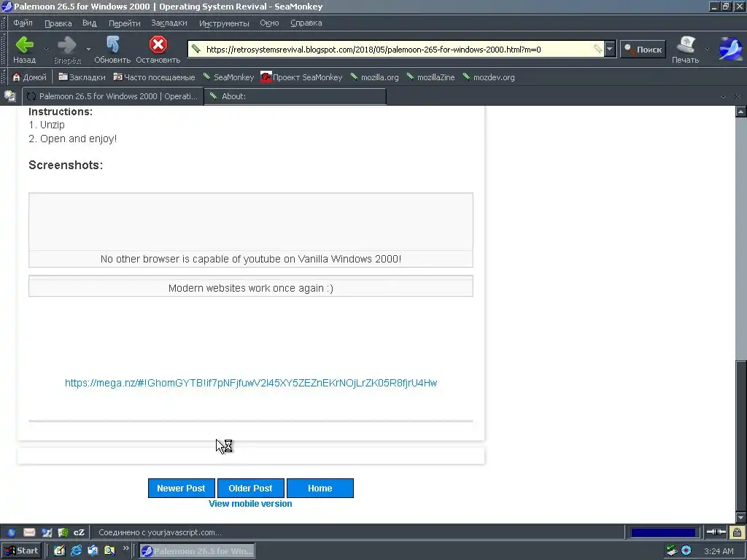Open ChatZilla from the cZ status bar icon
Viewport: 747px width, 560px height.
[79, 532]
